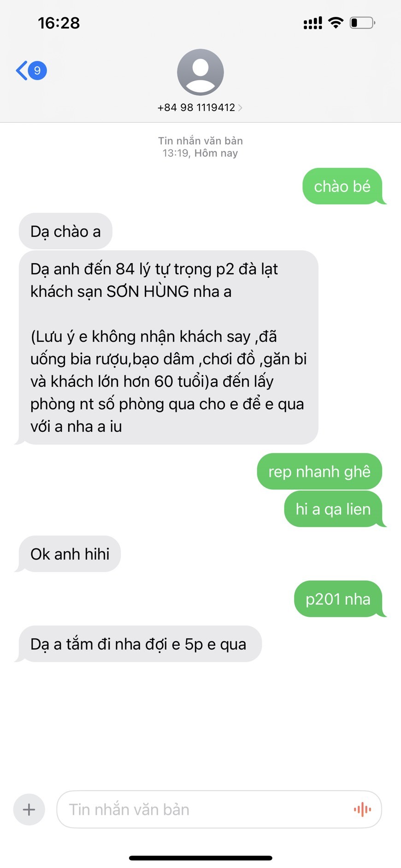The image size is (401, 868).
Task: Tap the home indicator bar
Action: (x=200, y=858)
